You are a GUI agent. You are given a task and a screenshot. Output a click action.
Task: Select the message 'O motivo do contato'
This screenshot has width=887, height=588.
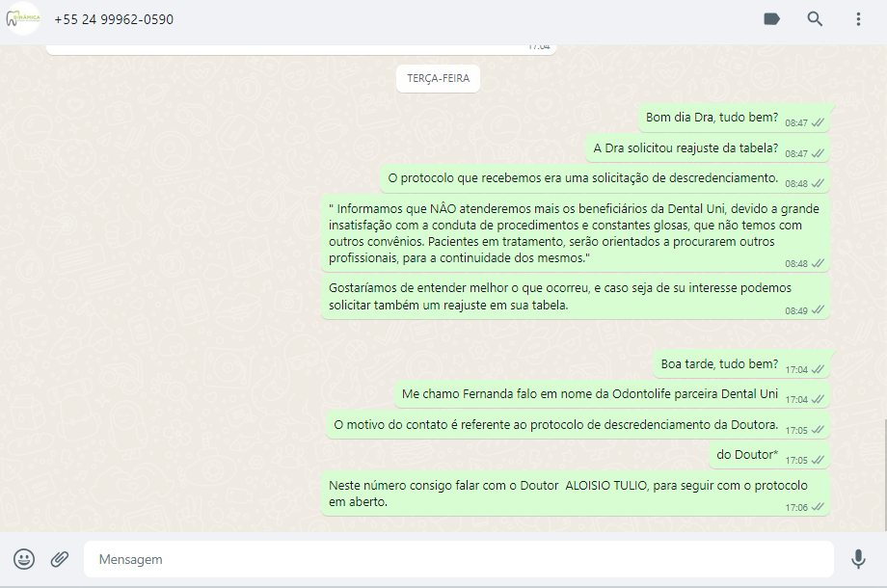click(x=578, y=424)
